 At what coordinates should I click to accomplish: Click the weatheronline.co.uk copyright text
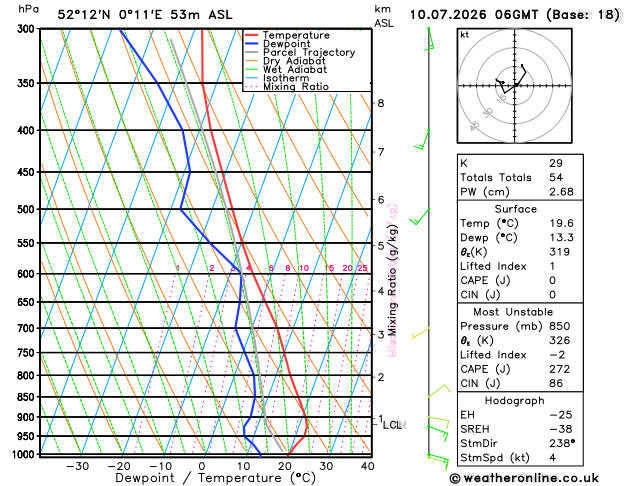524,478
